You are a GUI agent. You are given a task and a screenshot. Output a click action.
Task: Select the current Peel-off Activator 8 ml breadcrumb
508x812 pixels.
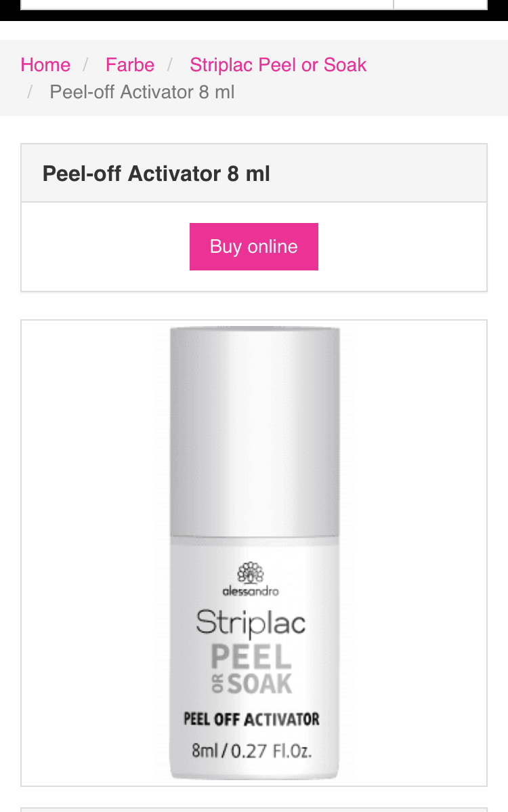pos(142,92)
